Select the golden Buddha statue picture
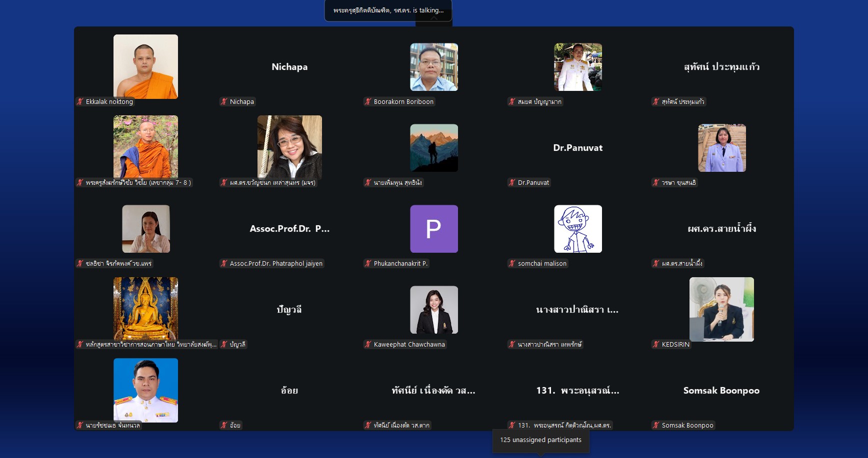 point(145,309)
